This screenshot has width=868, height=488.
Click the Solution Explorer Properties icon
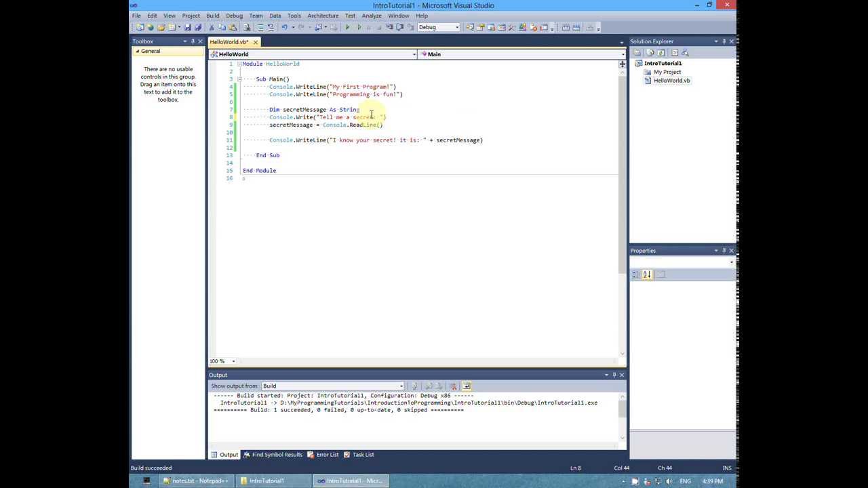click(x=637, y=52)
